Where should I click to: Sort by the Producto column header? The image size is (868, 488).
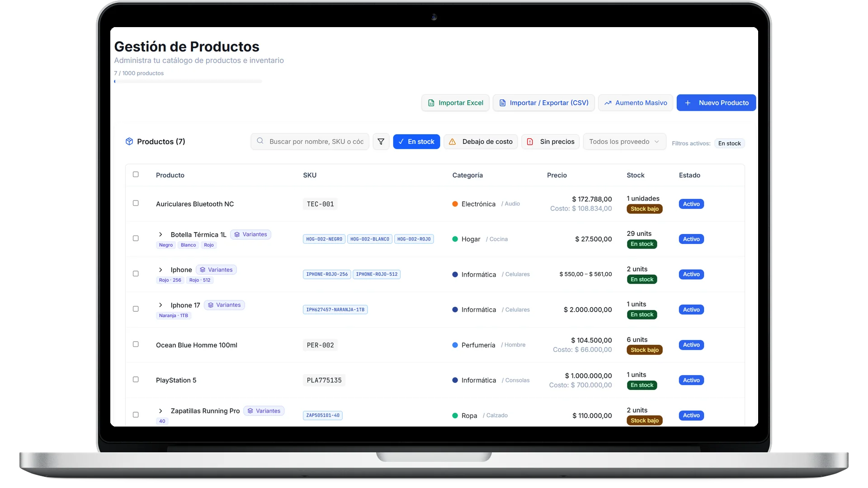tap(170, 175)
